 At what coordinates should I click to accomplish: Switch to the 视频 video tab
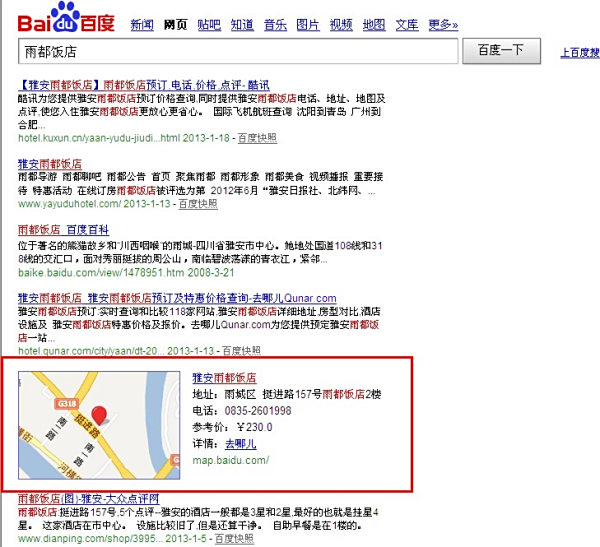341,25
